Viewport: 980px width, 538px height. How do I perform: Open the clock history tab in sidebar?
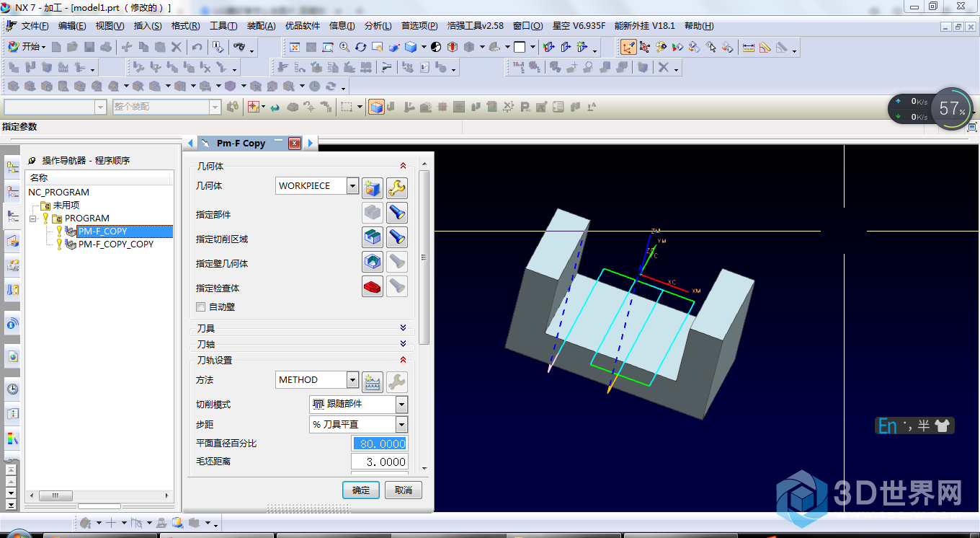tap(12, 389)
